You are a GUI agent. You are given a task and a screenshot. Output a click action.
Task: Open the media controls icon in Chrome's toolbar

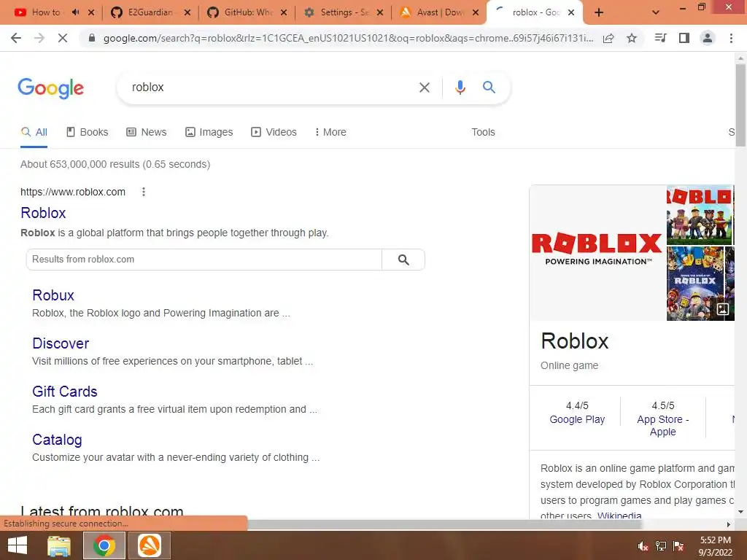(x=660, y=38)
